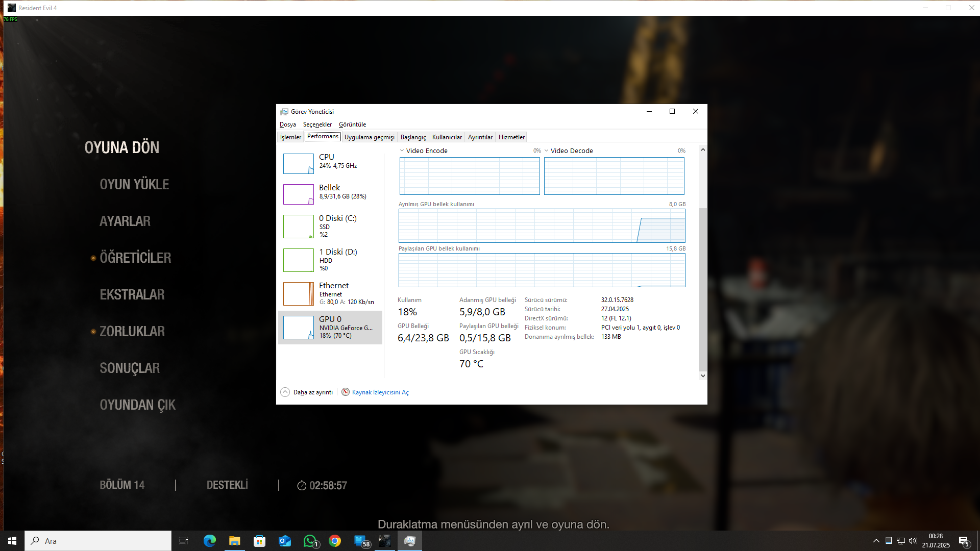Open File Explorer from the taskbar

pyautogui.click(x=235, y=541)
